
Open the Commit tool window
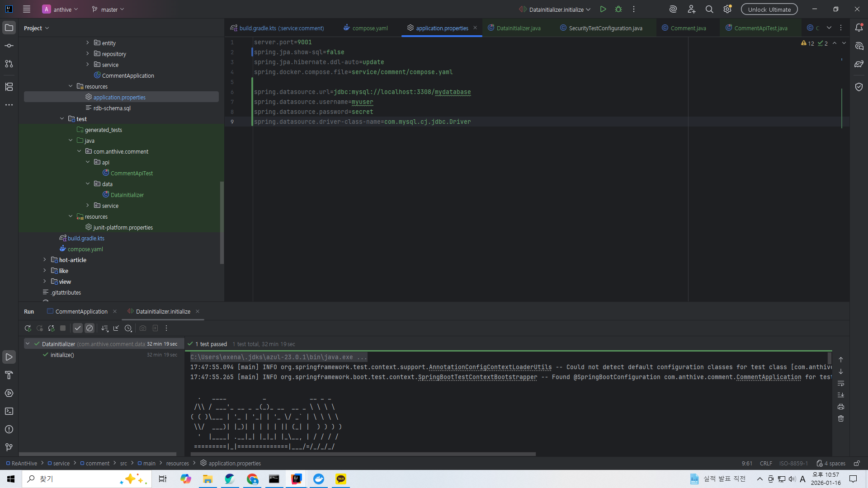pos(9,46)
